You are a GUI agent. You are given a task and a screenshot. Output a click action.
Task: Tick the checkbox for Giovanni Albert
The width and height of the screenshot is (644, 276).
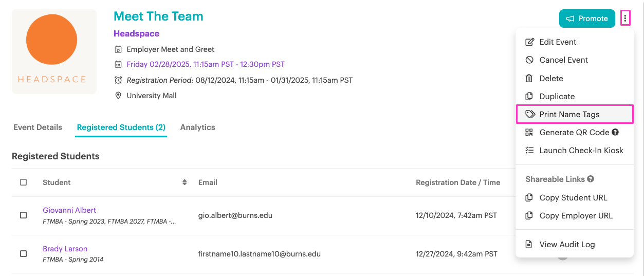click(x=23, y=215)
